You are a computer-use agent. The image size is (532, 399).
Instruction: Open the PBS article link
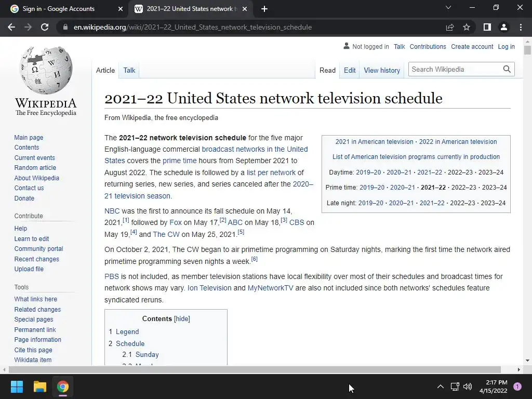click(112, 276)
